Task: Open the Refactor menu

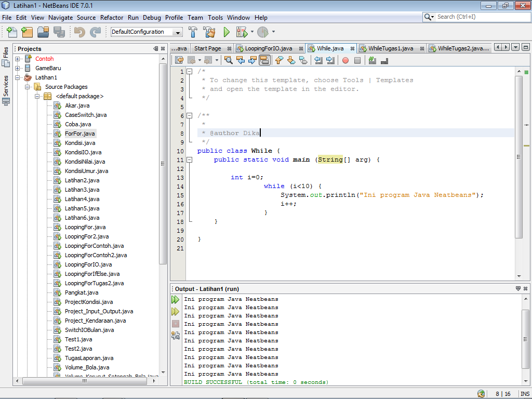Action: 112,17
